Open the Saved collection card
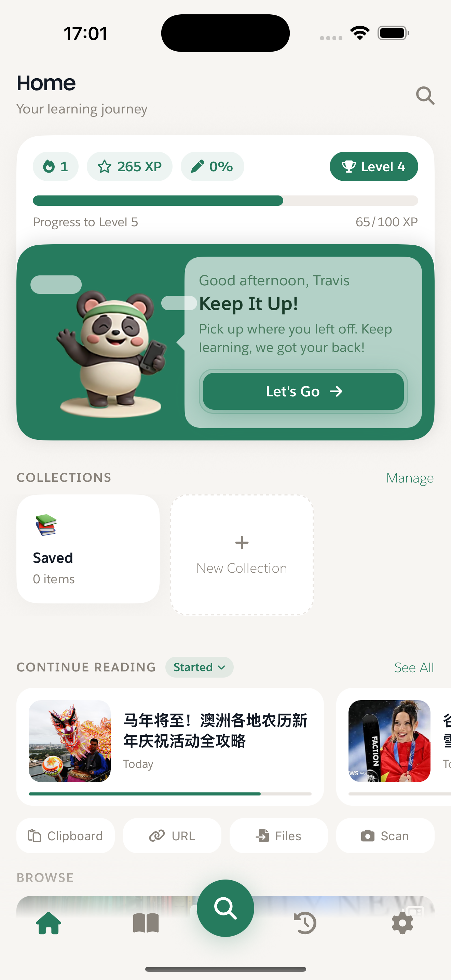Screen dimensions: 451x980 point(88,548)
